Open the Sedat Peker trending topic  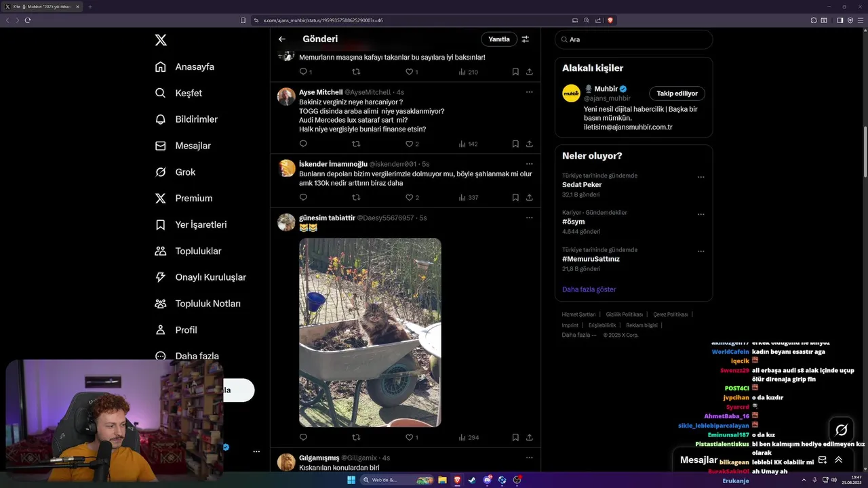pos(582,184)
